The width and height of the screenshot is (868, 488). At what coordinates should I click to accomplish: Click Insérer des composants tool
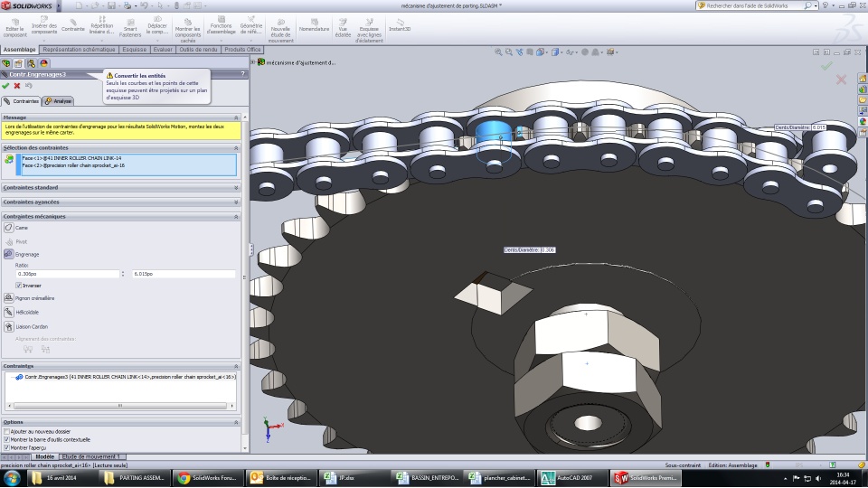click(44, 26)
